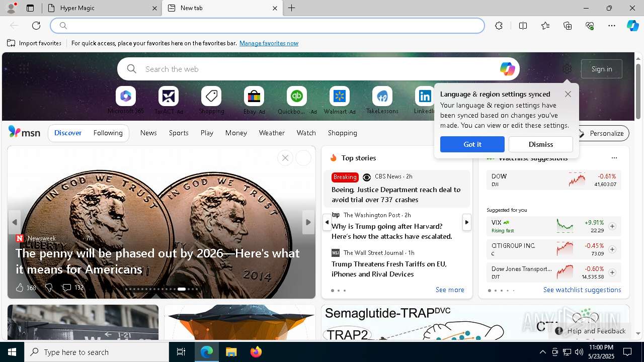644x362 pixels.
Task: Open Firefox from taskbar
Action: click(256, 352)
